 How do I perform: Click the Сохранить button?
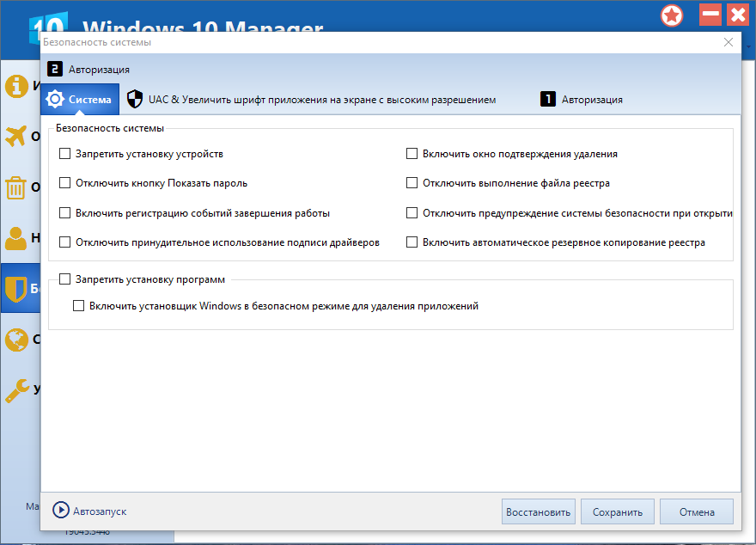[x=617, y=511]
